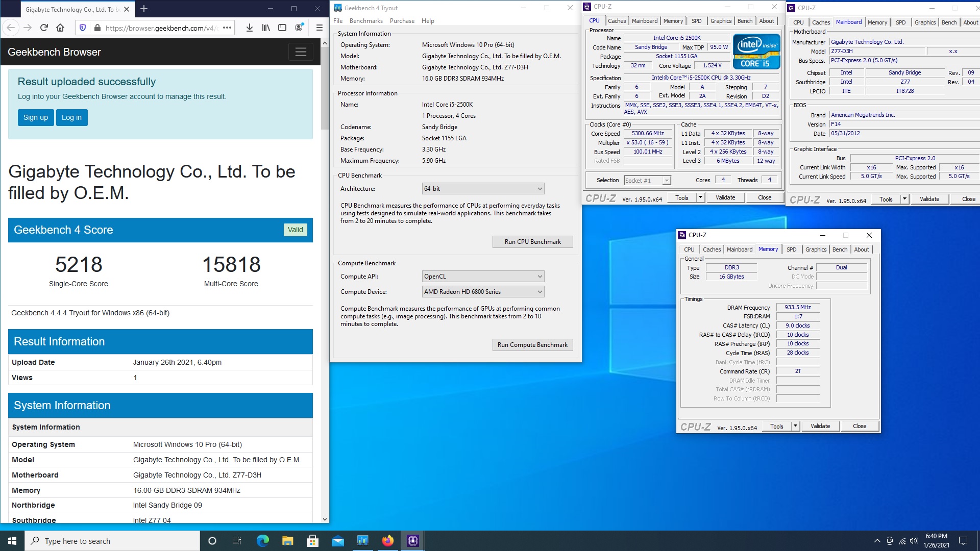This screenshot has width=980, height=551.
Task: Expand Tools arrow in CPU-Z Mainboard window
Action: (904, 199)
